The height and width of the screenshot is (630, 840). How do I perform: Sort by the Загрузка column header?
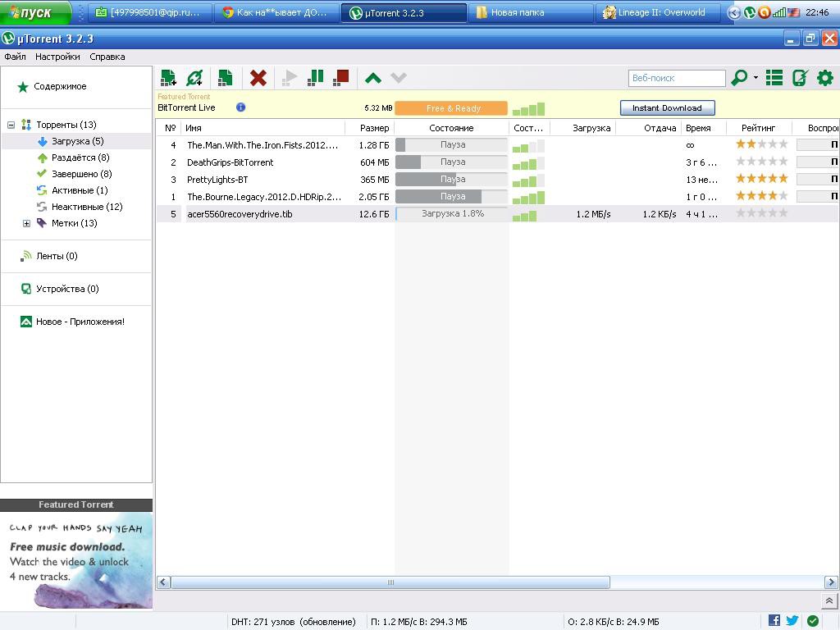tap(583, 128)
